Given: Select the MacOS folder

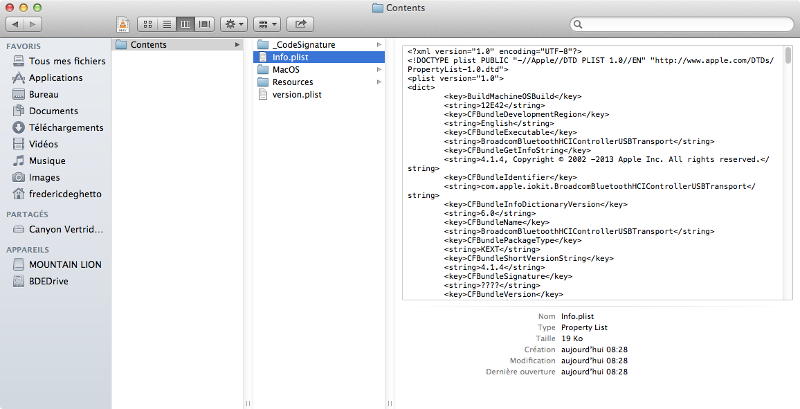Looking at the screenshot, I should click(x=319, y=70).
